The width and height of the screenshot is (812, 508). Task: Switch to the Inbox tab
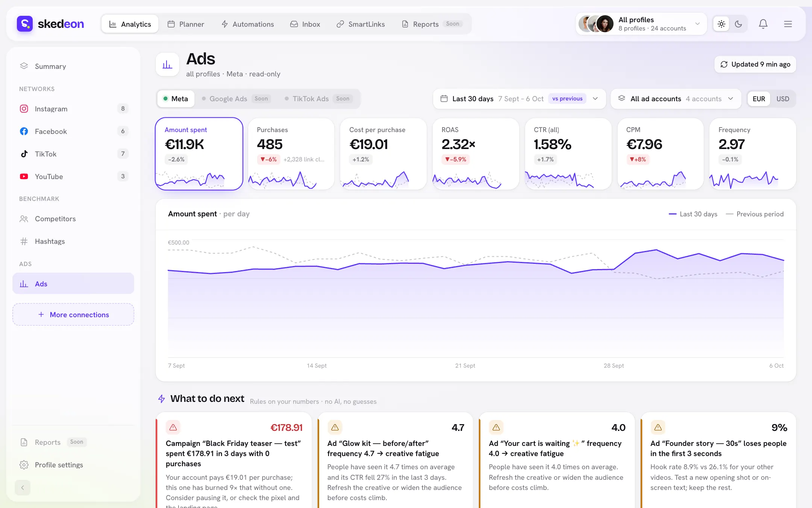tap(305, 24)
